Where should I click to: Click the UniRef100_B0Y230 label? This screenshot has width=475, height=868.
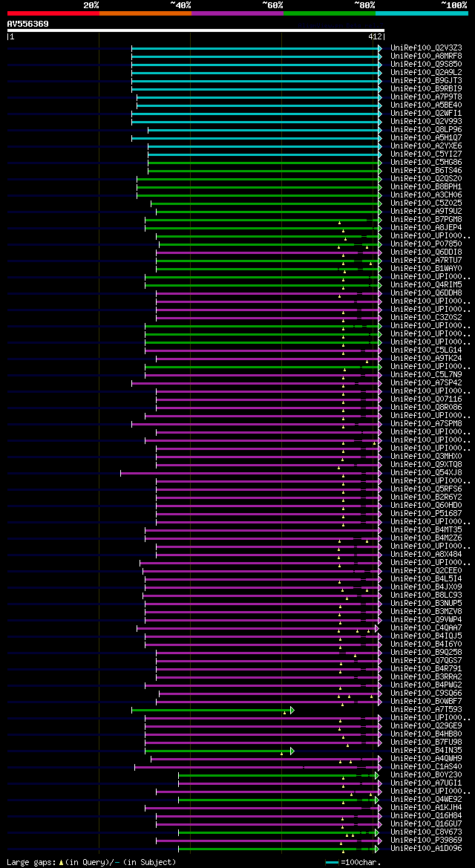(426, 775)
